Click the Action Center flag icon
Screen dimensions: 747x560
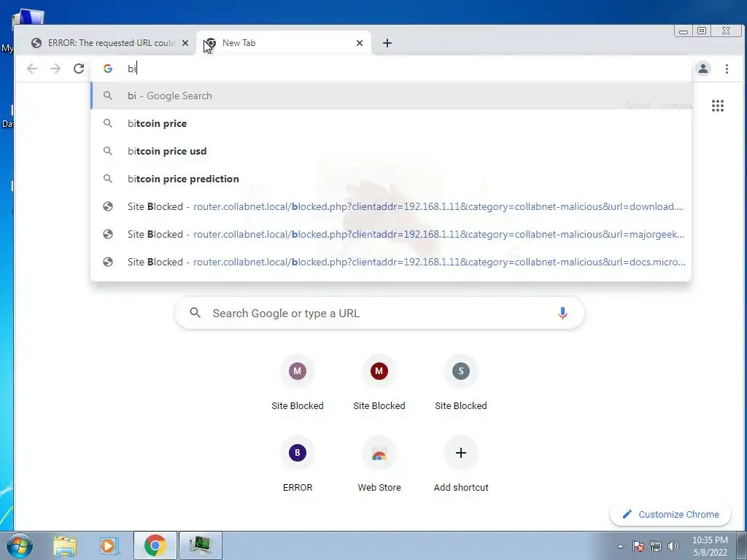(638, 546)
